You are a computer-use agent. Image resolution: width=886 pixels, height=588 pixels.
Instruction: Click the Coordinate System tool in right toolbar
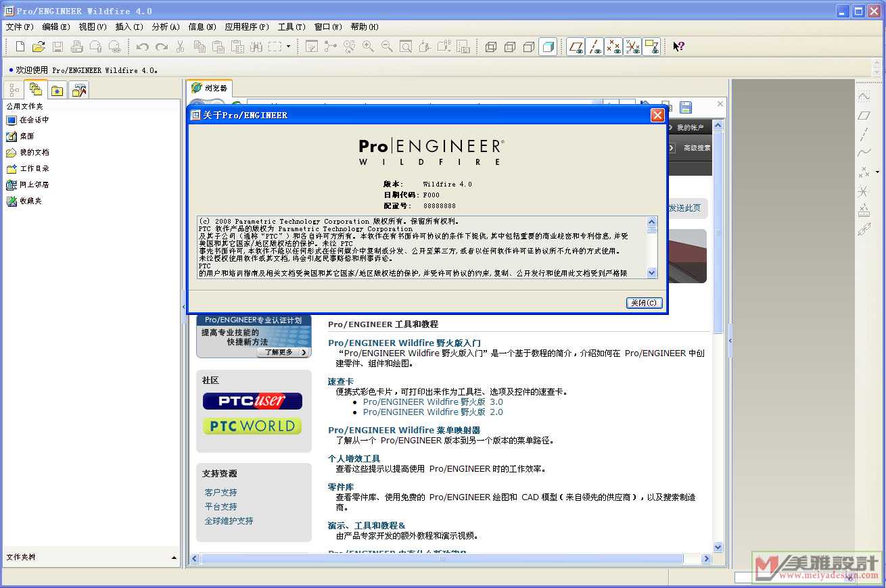[x=864, y=192]
